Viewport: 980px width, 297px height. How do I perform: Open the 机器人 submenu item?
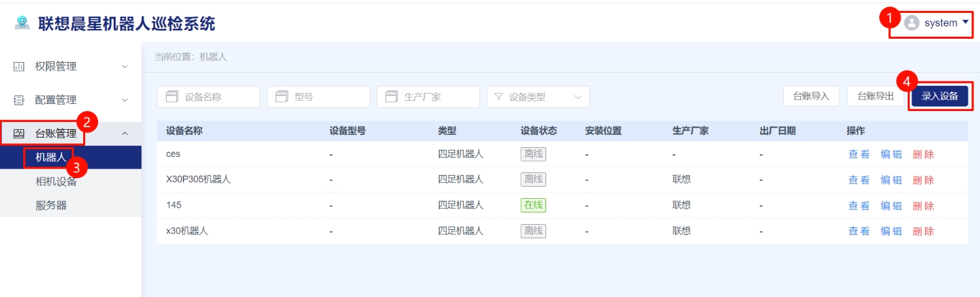coord(51,158)
